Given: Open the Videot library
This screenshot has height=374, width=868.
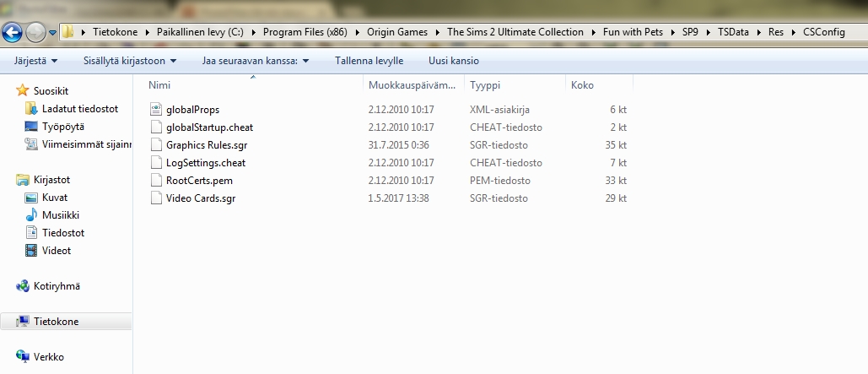Looking at the screenshot, I should (57, 251).
